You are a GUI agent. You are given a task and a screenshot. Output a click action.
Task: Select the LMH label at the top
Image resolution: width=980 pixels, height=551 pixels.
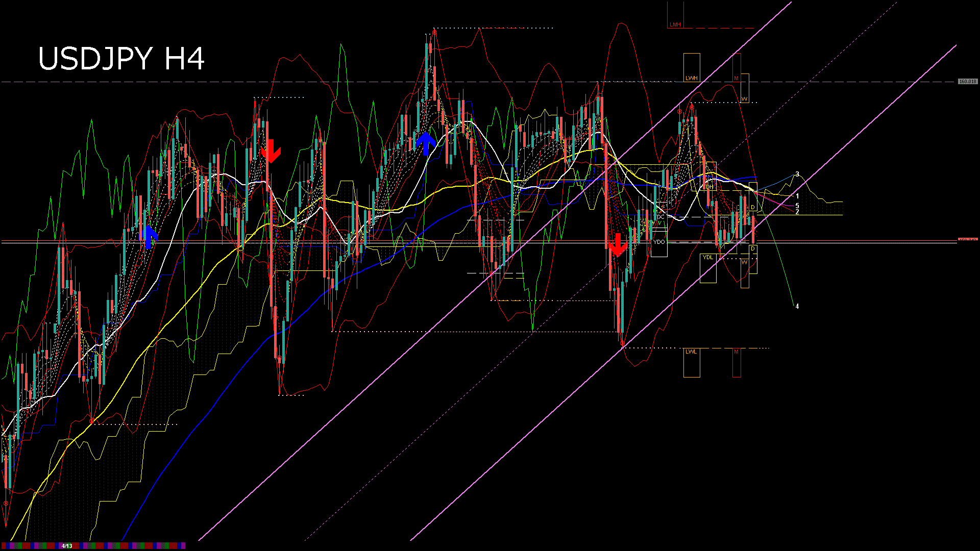click(x=675, y=24)
